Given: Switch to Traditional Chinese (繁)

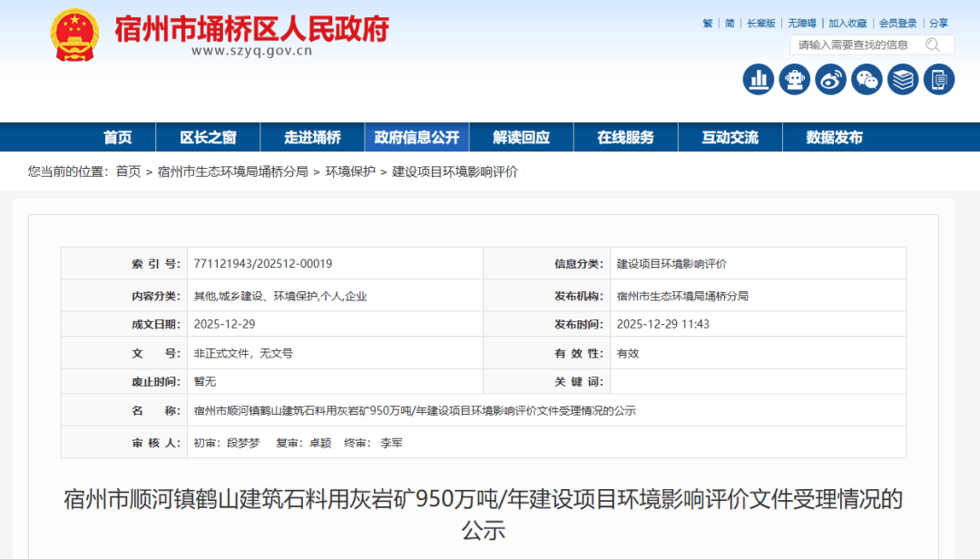Looking at the screenshot, I should pos(708,24).
